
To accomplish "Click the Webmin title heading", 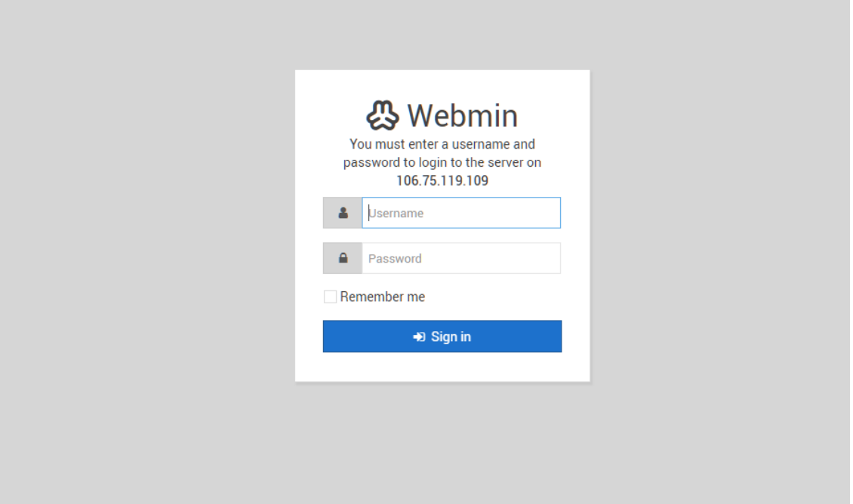I will [463, 115].
